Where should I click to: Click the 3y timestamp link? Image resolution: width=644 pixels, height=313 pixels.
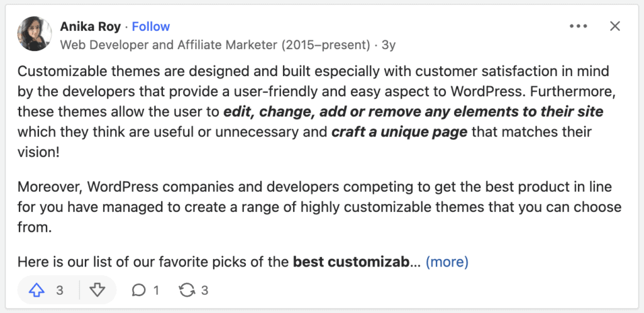(389, 45)
